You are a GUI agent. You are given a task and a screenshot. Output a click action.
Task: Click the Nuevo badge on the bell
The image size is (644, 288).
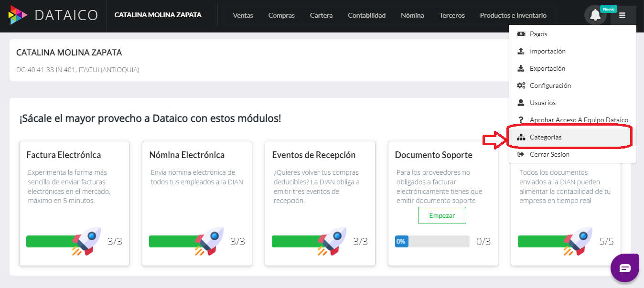click(608, 9)
